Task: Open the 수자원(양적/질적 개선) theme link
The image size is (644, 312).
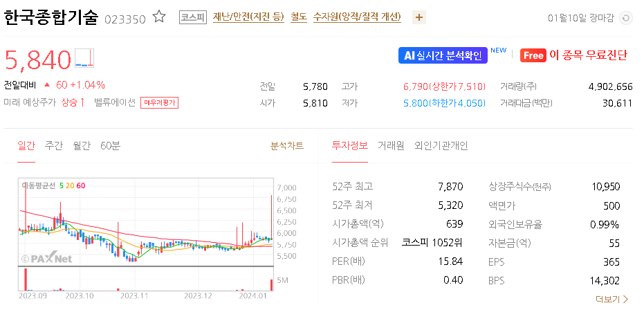Action: [357, 17]
